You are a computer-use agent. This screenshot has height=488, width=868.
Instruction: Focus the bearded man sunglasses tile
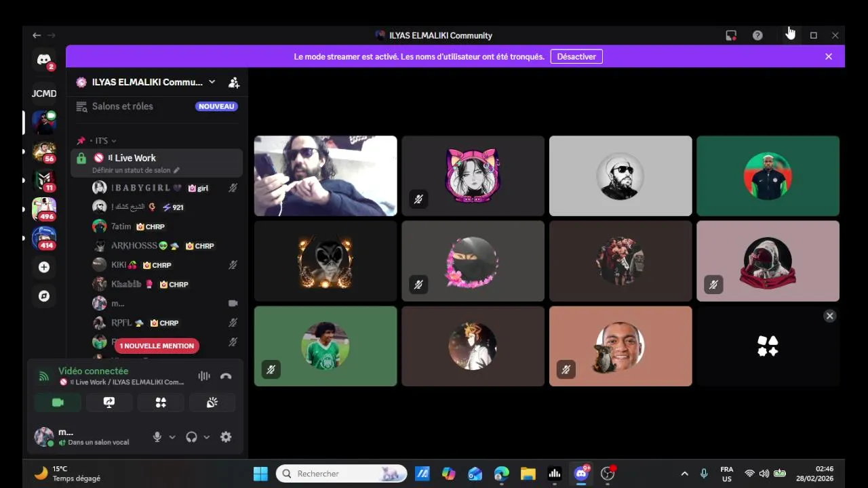click(620, 176)
